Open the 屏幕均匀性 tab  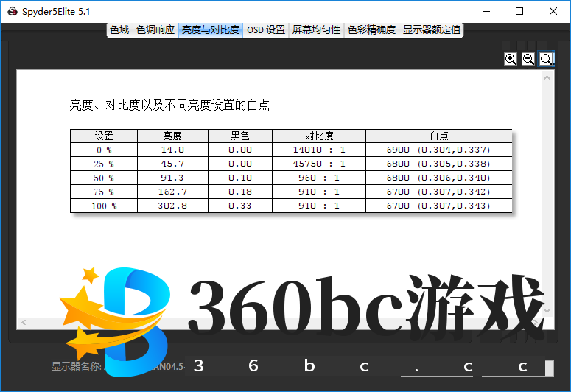(x=316, y=30)
